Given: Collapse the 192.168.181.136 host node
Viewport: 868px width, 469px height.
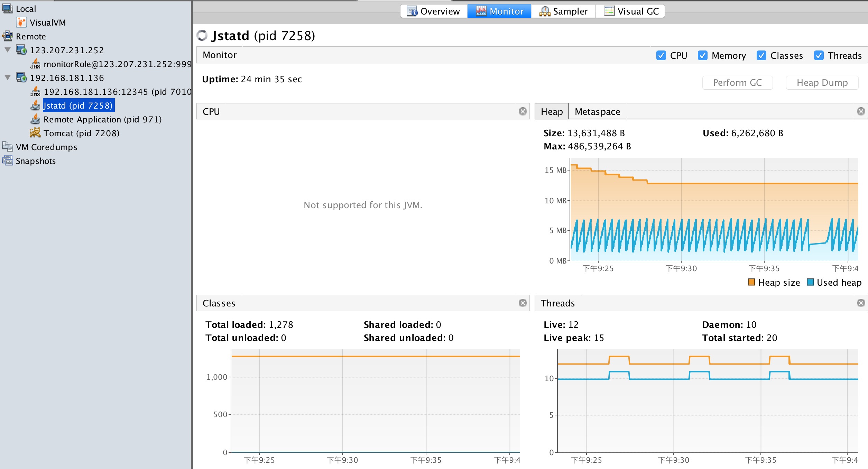Looking at the screenshot, I should [x=8, y=78].
